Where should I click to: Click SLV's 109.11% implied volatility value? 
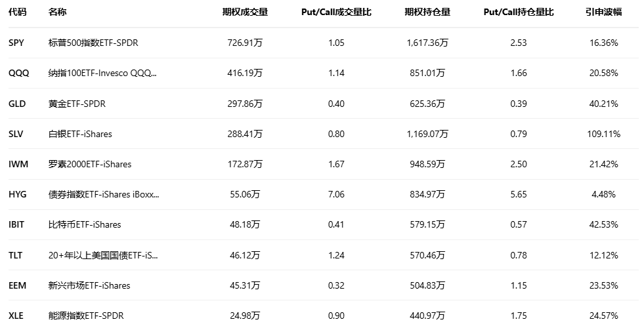coord(604,134)
